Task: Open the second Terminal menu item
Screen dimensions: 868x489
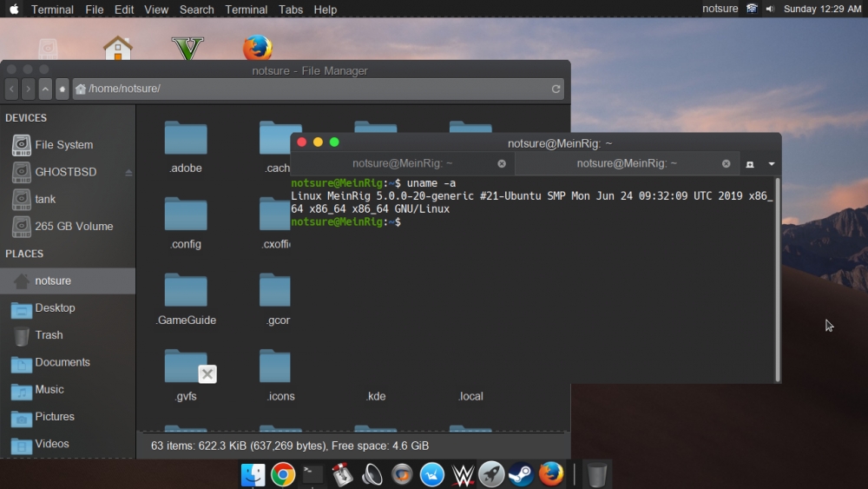Action: 246,10
